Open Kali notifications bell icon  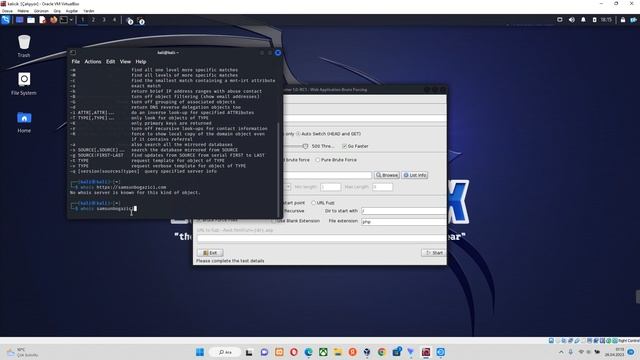[583, 20]
